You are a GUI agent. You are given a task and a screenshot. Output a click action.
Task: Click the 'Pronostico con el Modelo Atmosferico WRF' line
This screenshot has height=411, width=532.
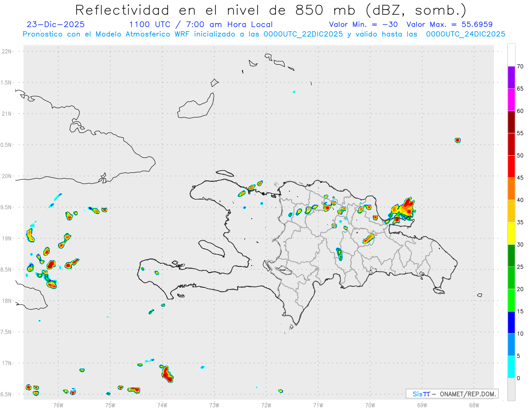pos(264,34)
